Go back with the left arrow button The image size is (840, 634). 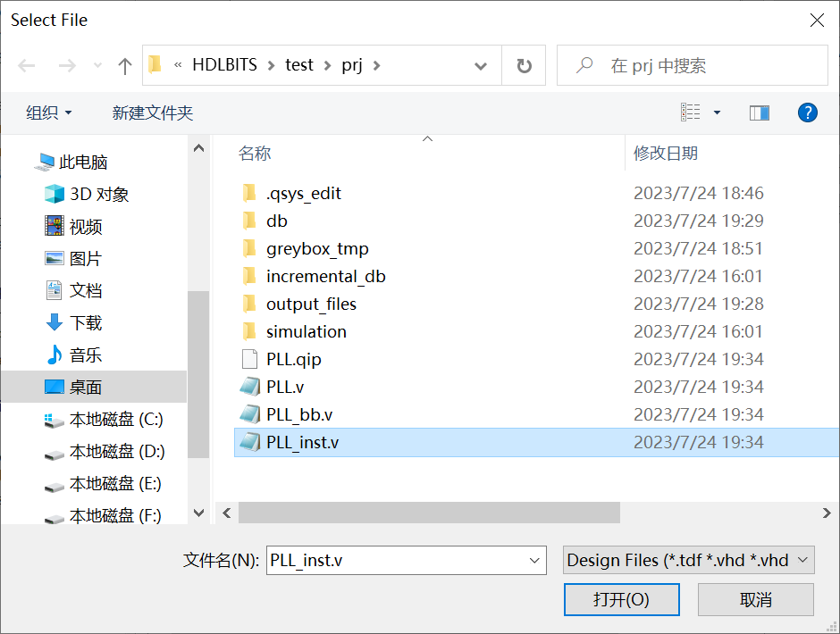[26, 66]
